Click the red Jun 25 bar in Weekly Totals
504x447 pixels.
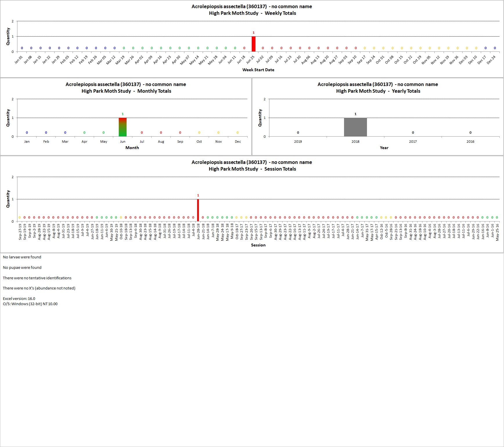253,44
